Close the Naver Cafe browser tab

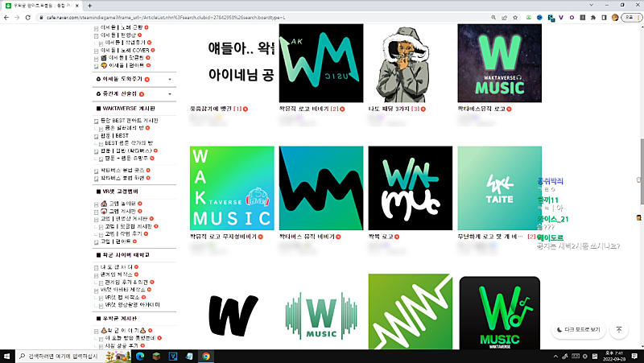(x=77, y=6)
